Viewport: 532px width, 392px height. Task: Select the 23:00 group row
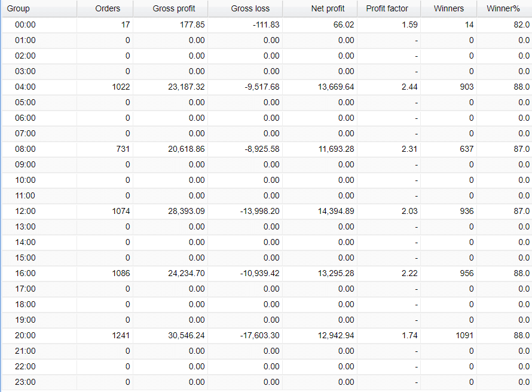coord(26,382)
